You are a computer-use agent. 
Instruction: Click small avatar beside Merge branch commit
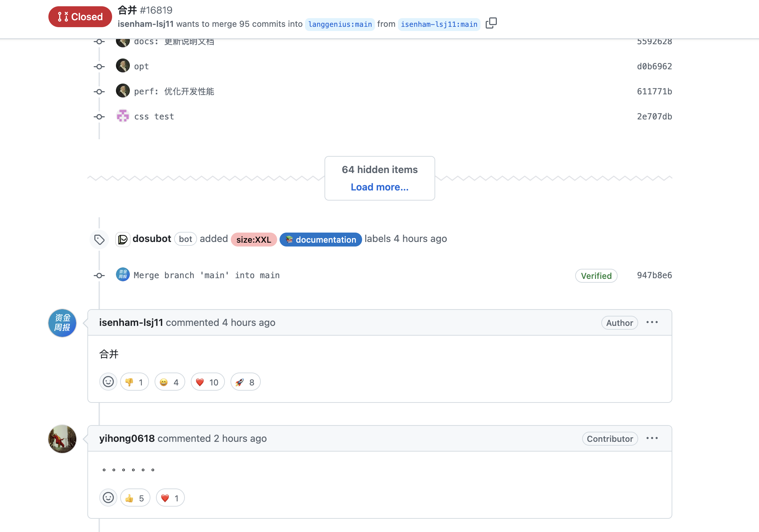coord(123,274)
